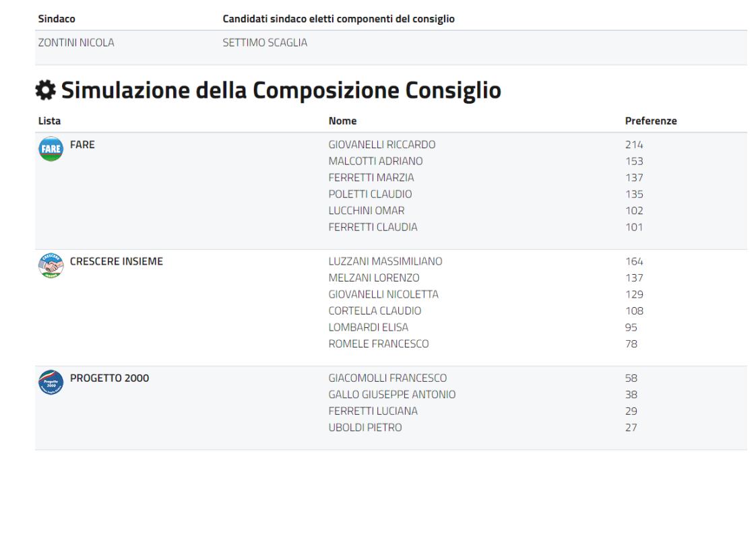Click the FARE party logo icon
The height and width of the screenshot is (534, 756).
51,149
